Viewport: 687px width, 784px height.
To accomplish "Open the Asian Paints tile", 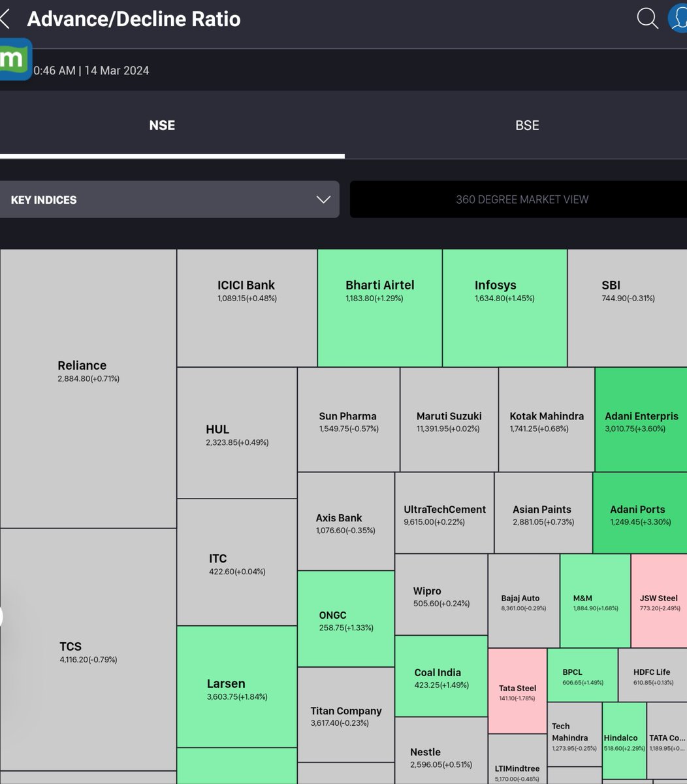I will pyautogui.click(x=543, y=513).
